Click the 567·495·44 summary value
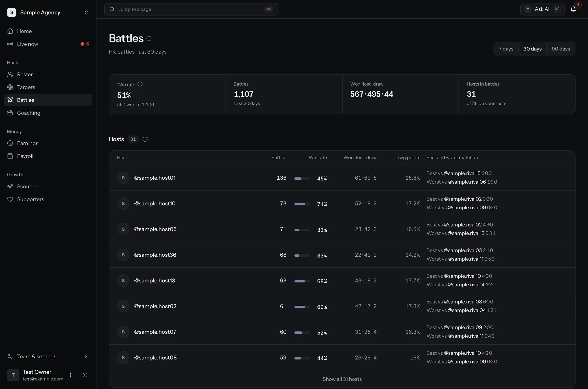 (x=372, y=94)
